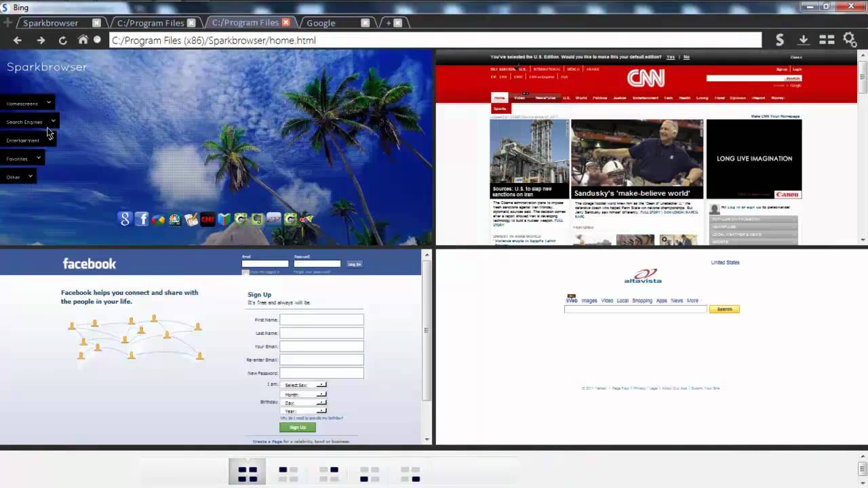Click the green Sign Up button on Facebook
The height and width of the screenshot is (488, 868).
pos(298,427)
